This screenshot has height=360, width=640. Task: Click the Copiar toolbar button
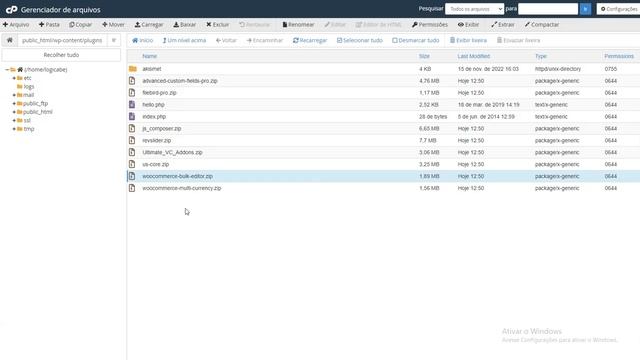coord(80,24)
